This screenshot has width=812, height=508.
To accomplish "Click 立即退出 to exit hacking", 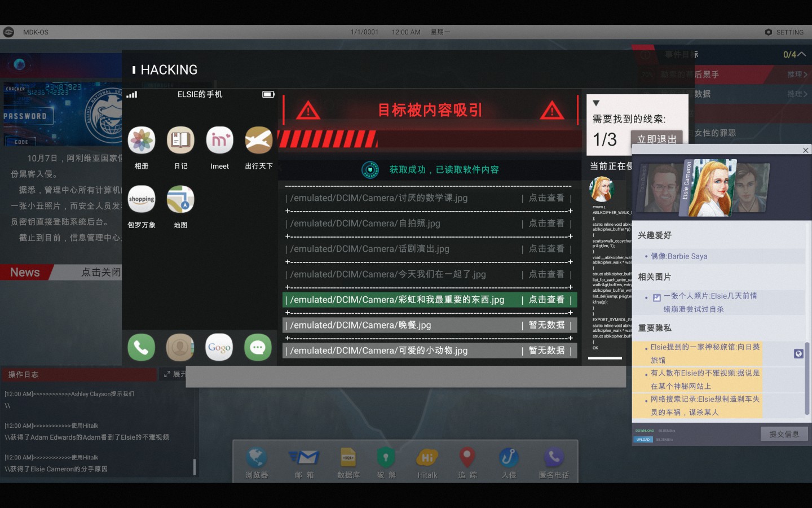I will [656, 139].
